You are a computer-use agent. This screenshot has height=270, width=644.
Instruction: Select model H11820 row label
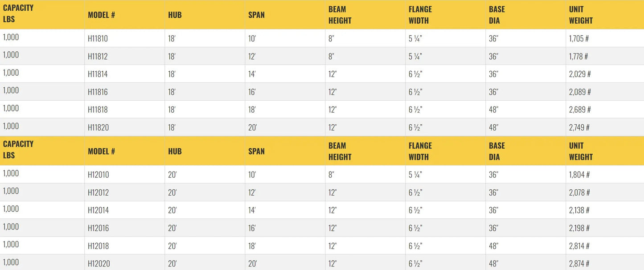(x=98, y=128)
